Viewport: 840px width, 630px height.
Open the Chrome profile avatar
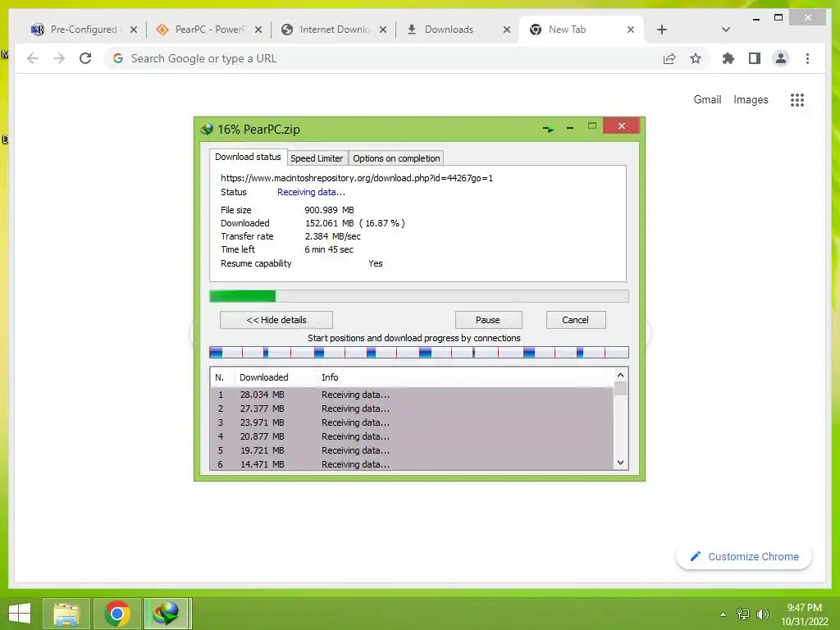[781, 58]
